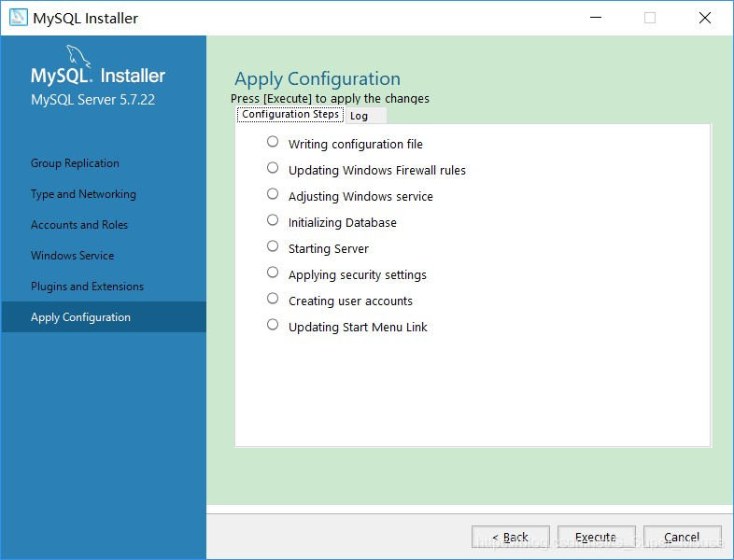
Task: Click the Initializing Database text
Action: click(x=343, y=223)
